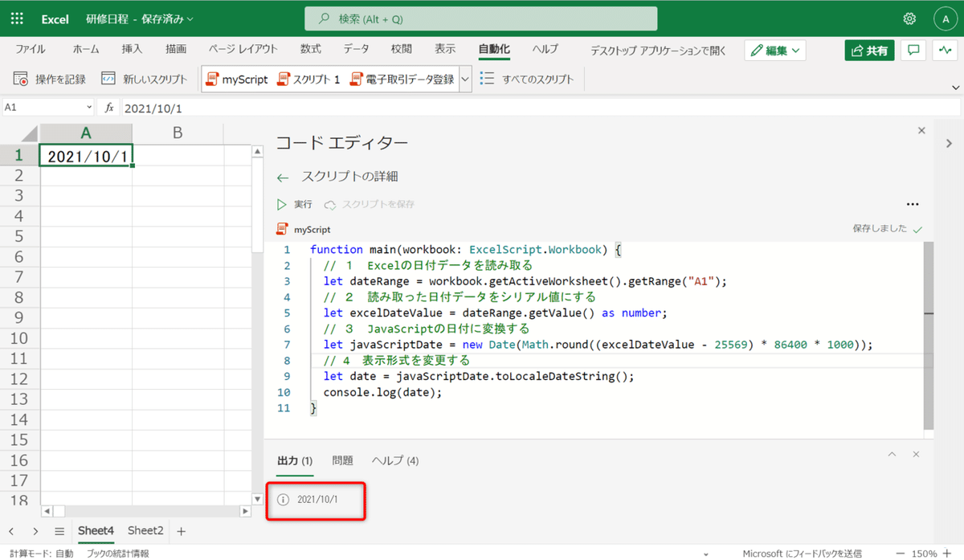Open the ファイル tab
Screen dimensions: 964x560
31,49
